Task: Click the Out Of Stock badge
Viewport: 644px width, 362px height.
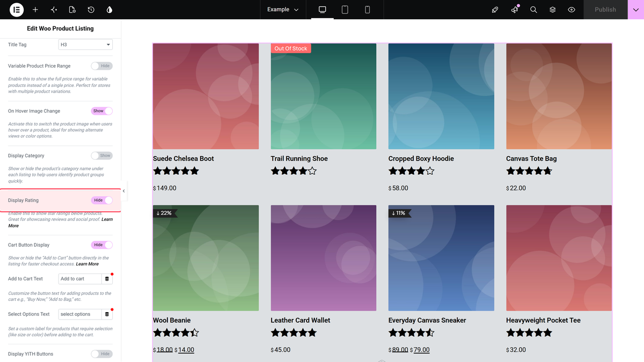Action: [x=291, y=48]
